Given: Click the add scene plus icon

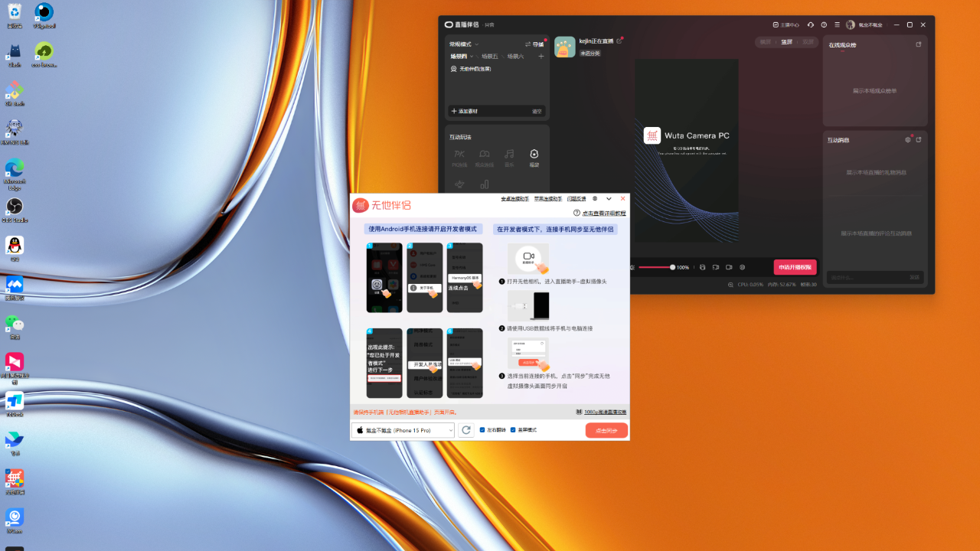Looking at the screenshot, I should tap(541, 57).
